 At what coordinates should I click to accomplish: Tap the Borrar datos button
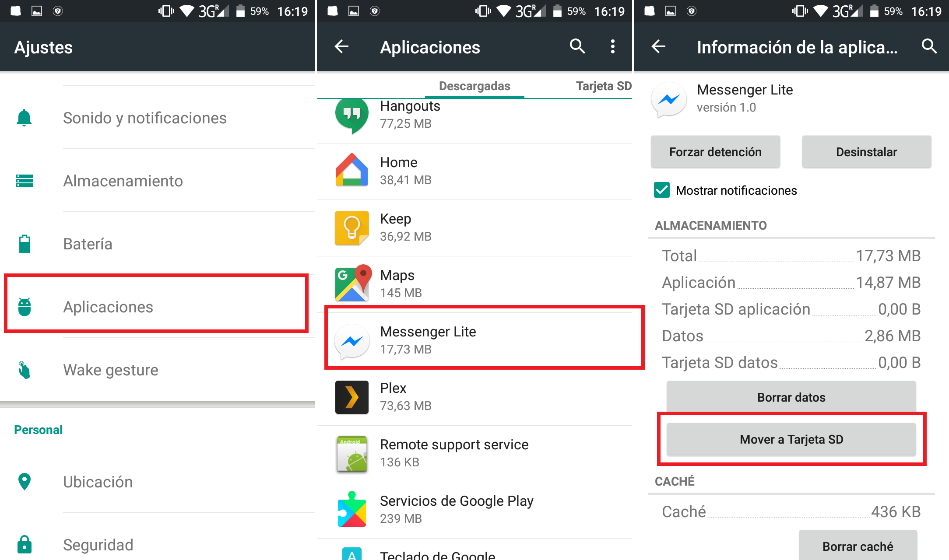coord(791,397)
